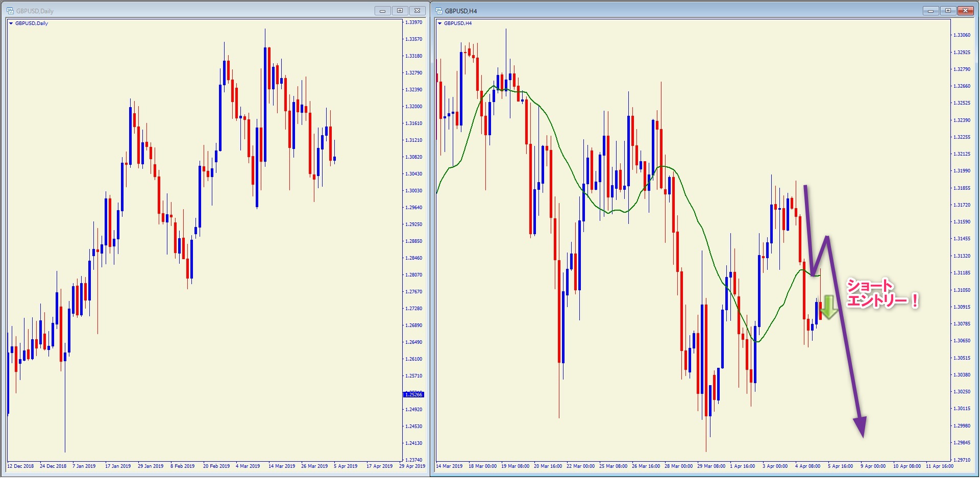Click the 1.32000 price level on the Daily axis
The width and height of the screenshot is (980, 478).
click(414, 107)
